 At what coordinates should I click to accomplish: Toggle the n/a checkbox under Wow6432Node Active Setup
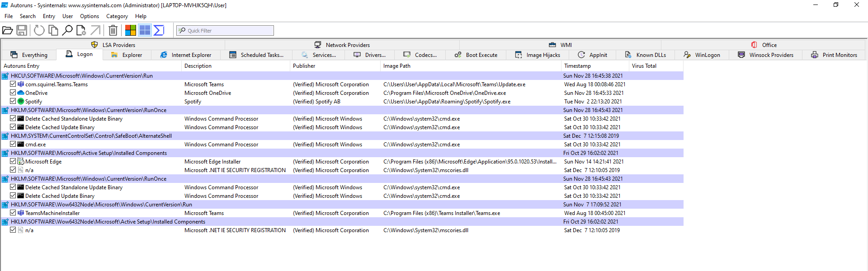point(13,230)
